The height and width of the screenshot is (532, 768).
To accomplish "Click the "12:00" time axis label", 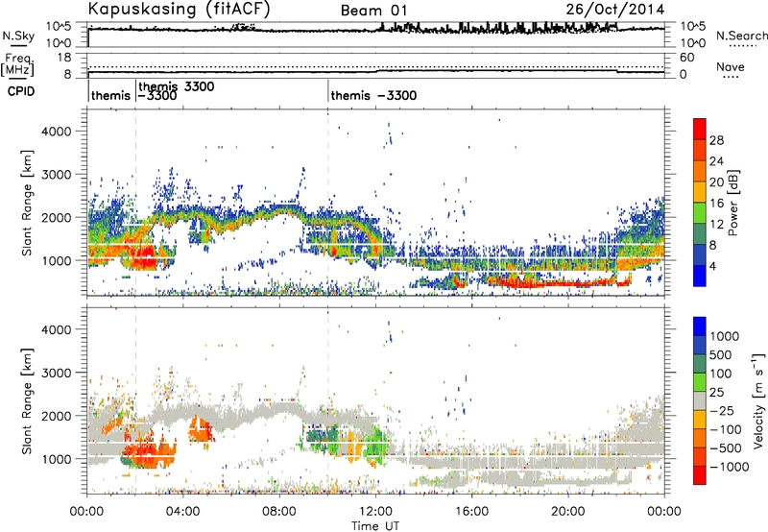I will (x=375, y=512).
